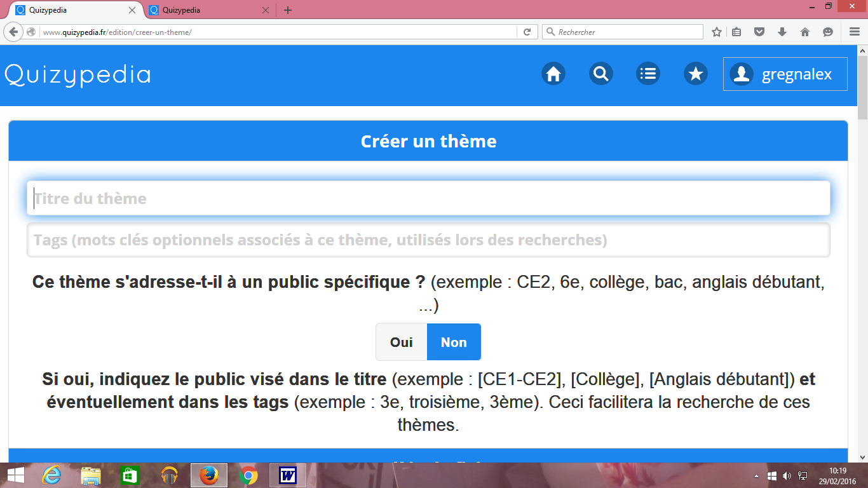Open the search magnifier icon in header
868x488 pixels.
(600, 74)
